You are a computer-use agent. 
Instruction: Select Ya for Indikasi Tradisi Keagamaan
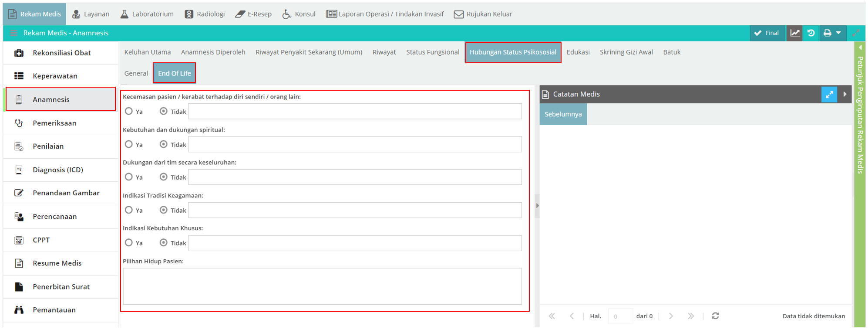(x=129, y=210)
